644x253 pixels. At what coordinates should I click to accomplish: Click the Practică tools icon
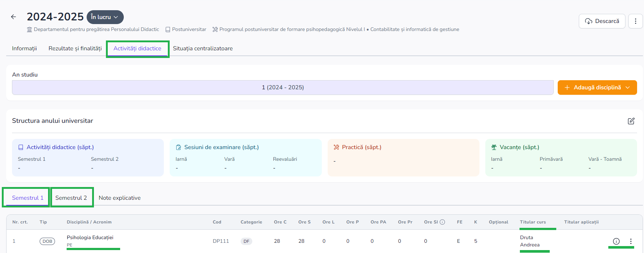(x=336, y=147)
